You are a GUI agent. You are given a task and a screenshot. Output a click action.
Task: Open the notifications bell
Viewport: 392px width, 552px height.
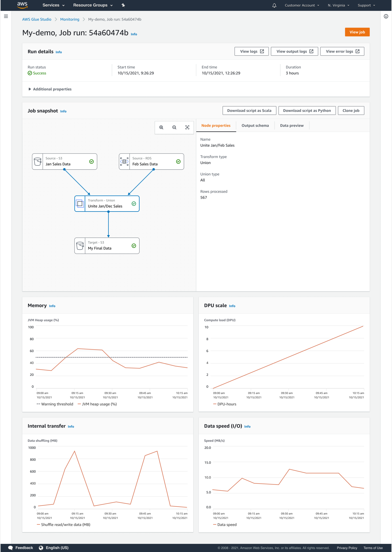point(274,5)
